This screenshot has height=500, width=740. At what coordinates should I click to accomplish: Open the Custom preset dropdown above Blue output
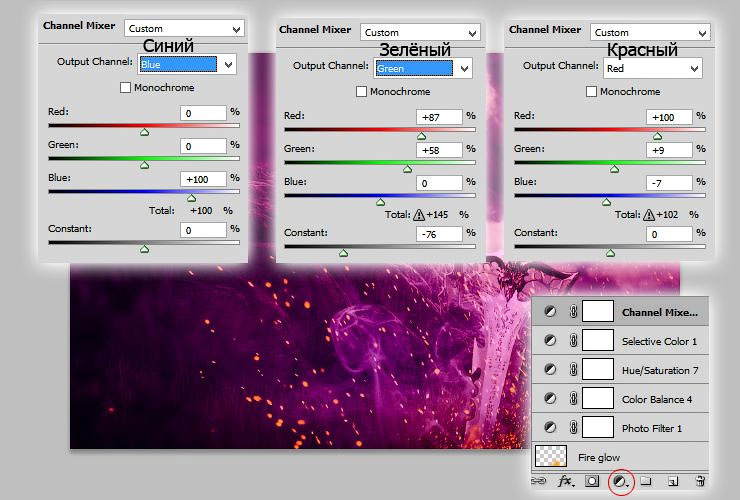[x=184, y=29]
